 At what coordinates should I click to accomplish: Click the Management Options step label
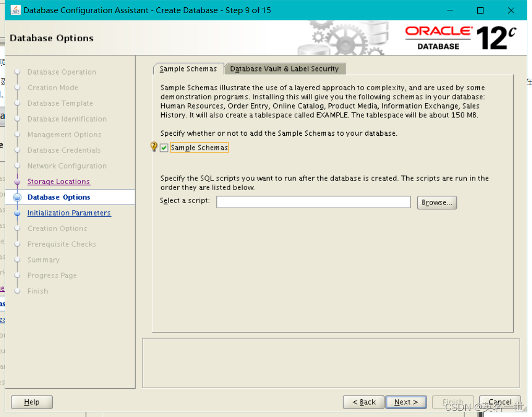point(64,135)
